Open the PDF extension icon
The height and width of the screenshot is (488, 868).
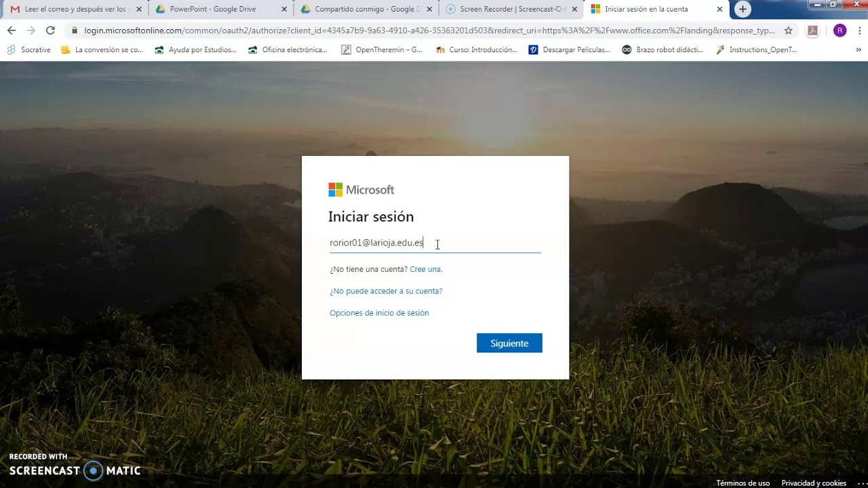(x=812, y=30)
